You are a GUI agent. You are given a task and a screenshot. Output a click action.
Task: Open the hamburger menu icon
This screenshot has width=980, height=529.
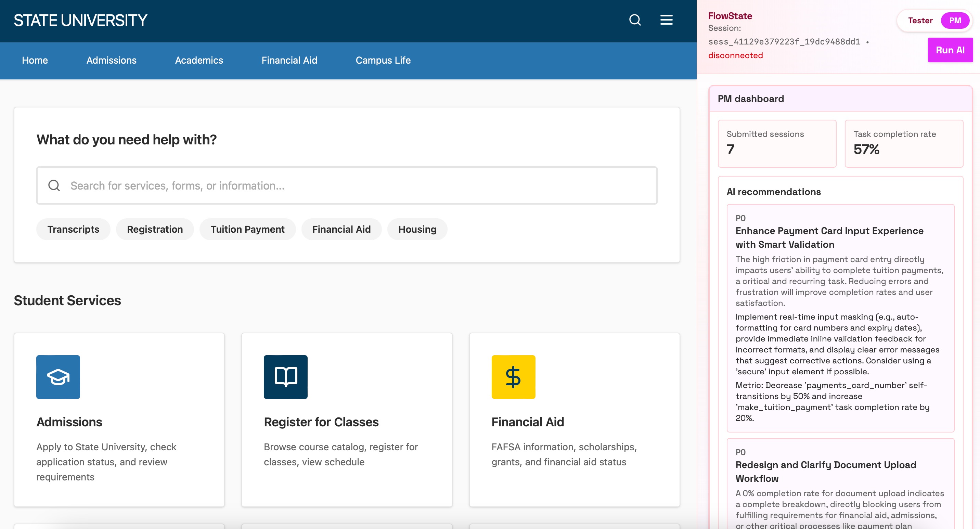click(x=666, y=20)
